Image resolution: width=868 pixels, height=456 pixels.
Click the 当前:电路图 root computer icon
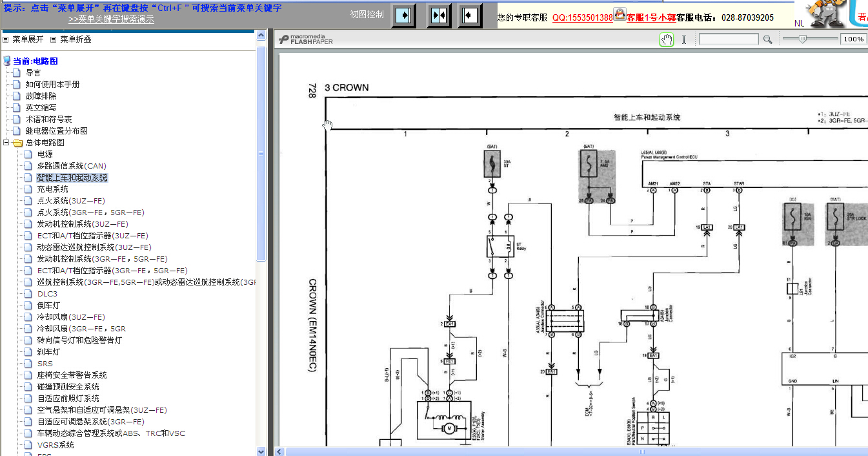tap(7, 61)
